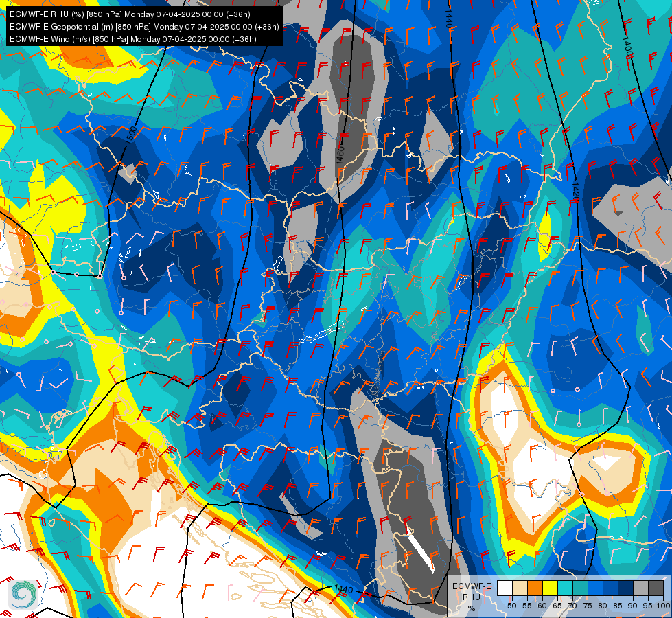Click the "ECMWF-E" legend heading
Image resolution: width=672 pixels, height=618 pixels.
[472, 586]
